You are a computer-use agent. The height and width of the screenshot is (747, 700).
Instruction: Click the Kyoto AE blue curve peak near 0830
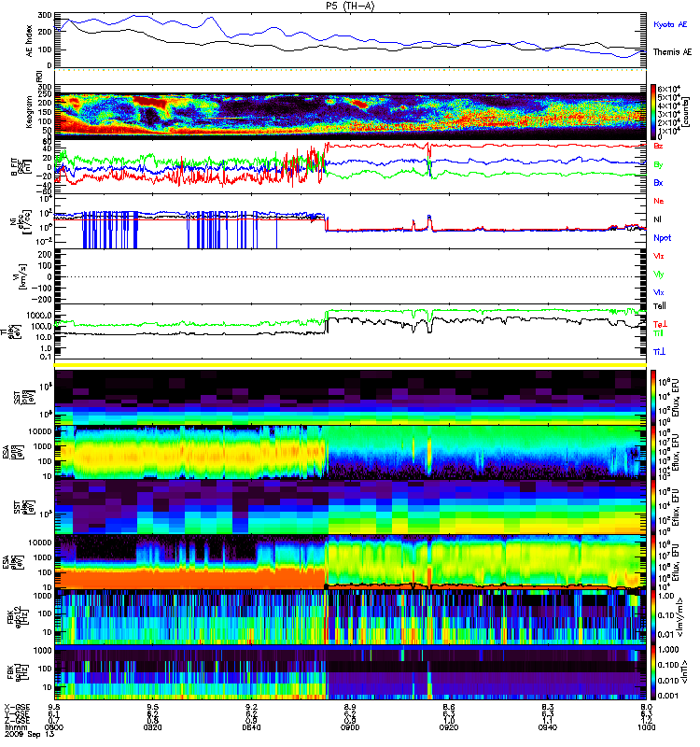(x=211, y=18)
